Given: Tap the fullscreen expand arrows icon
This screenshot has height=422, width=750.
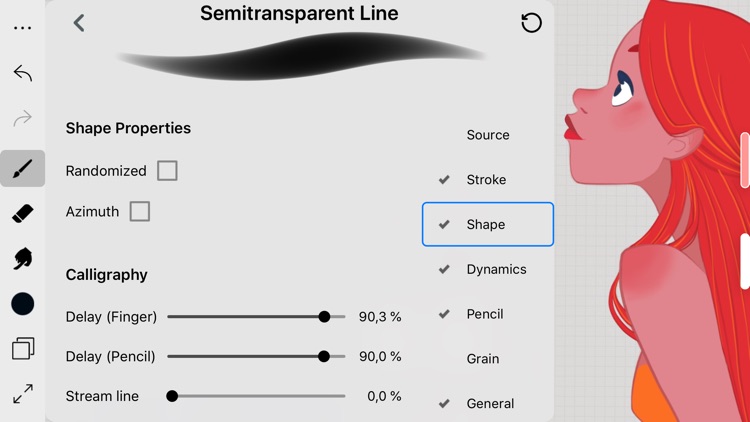Looking at the screenshot, I should pyautogui.click(x=22, y=394).
